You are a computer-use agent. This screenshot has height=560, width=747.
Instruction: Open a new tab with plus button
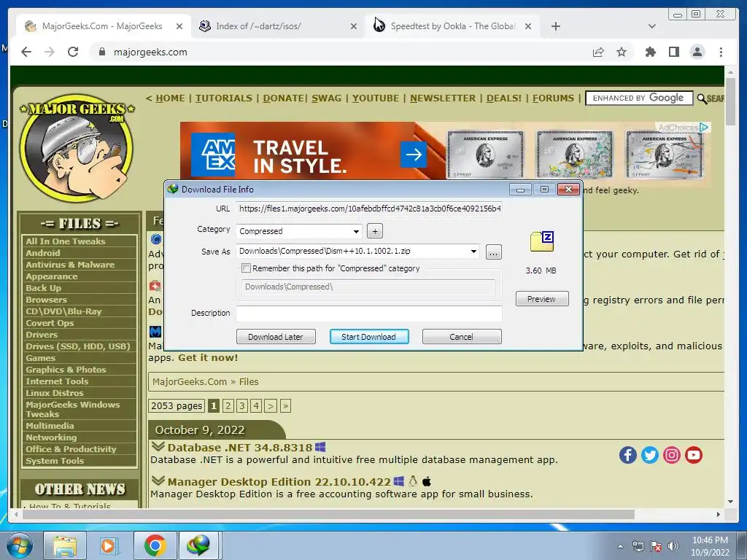555,26
